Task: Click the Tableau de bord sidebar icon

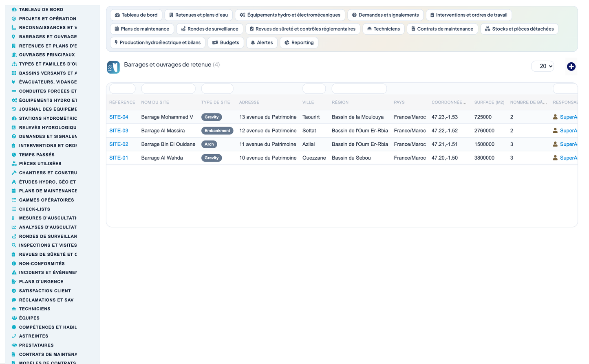Action: [x=14, y=9]
